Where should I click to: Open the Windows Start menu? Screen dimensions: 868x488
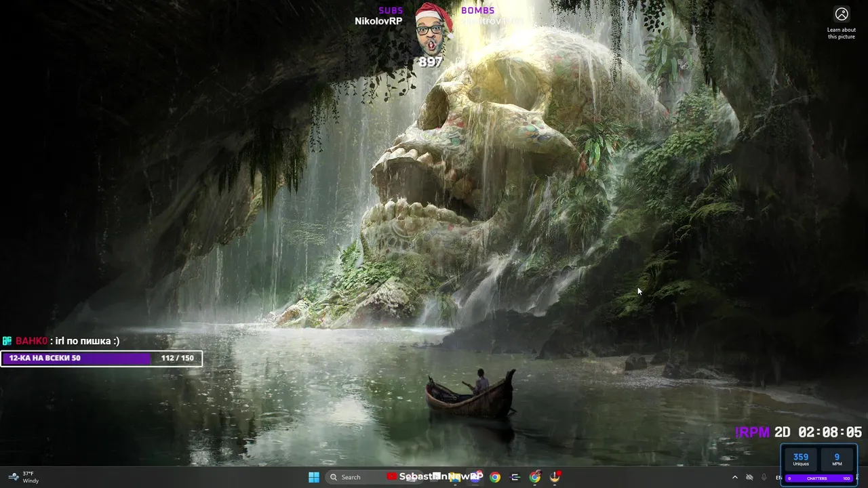click(314, 477)
